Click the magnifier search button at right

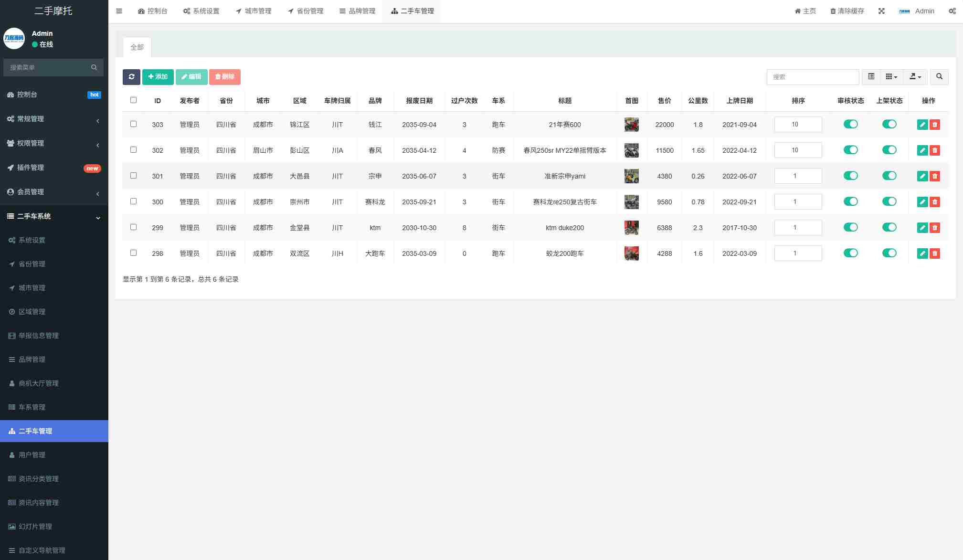coord(939,77)
